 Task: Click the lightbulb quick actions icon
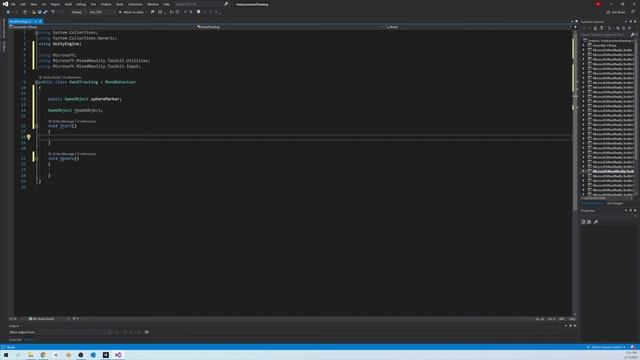[29, 137]
